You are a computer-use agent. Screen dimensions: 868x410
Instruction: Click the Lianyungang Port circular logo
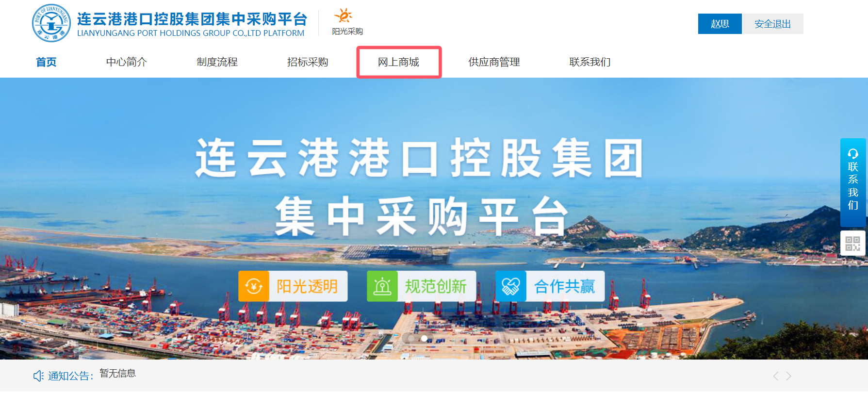coord(51,23)
